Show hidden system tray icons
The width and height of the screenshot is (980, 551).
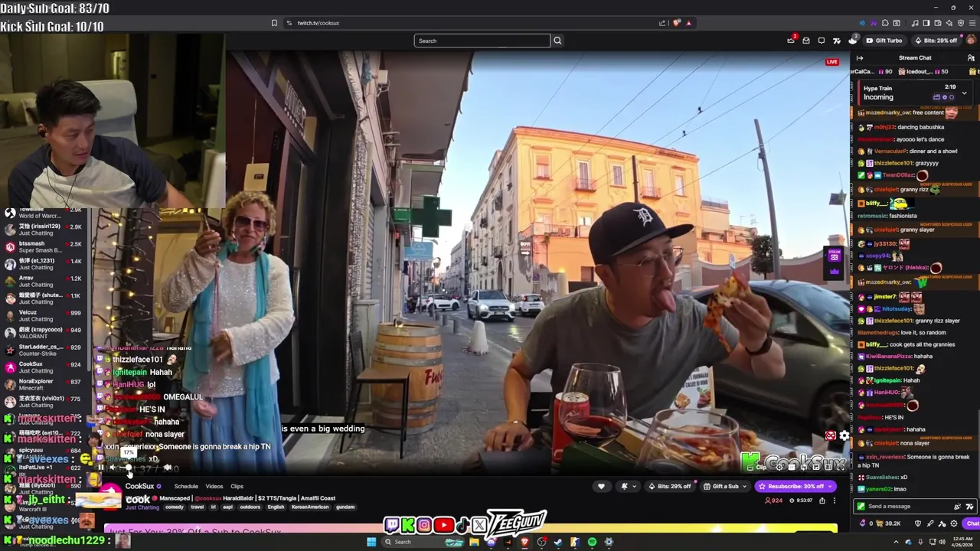897,542
